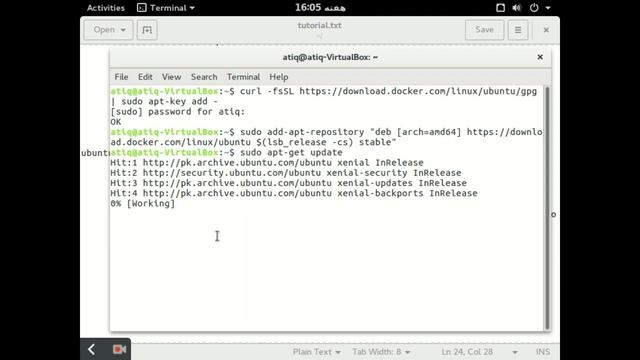
Task: Click the 'Hit:3' xenial-updates line
Action: [289, 183]
